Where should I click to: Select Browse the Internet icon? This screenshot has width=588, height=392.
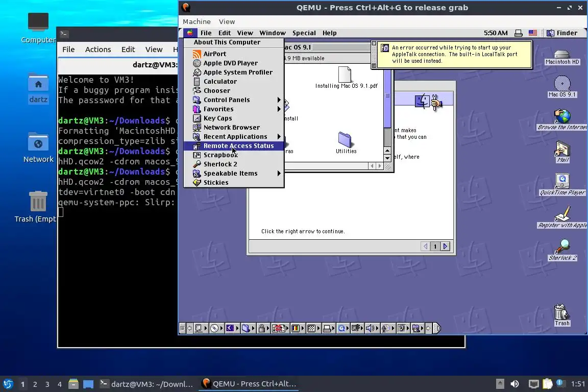point(562,119)
